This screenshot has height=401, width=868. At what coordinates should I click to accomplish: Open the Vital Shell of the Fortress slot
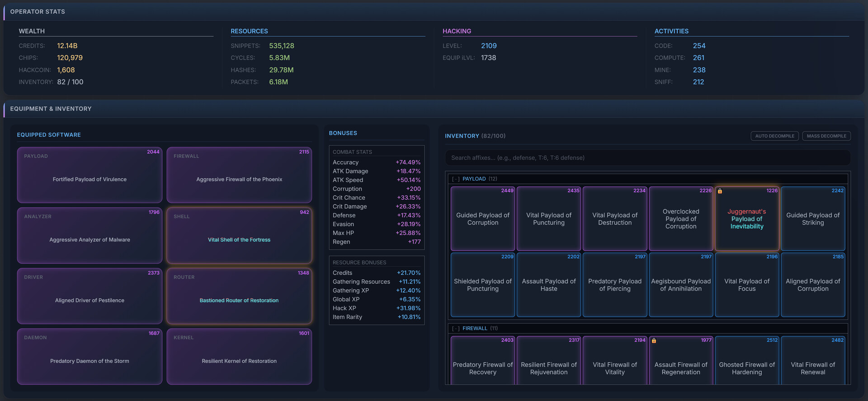click(x=239, y=235)
